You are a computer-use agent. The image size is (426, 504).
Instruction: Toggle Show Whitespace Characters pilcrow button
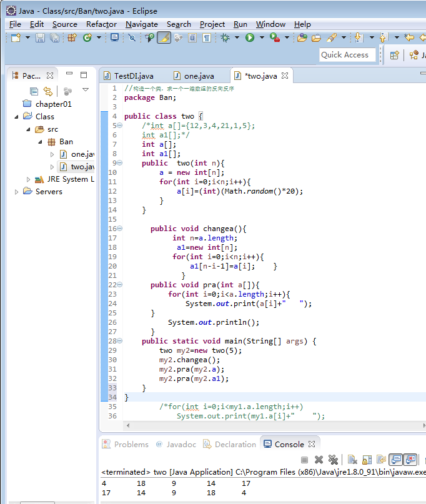tap(206, 38)
